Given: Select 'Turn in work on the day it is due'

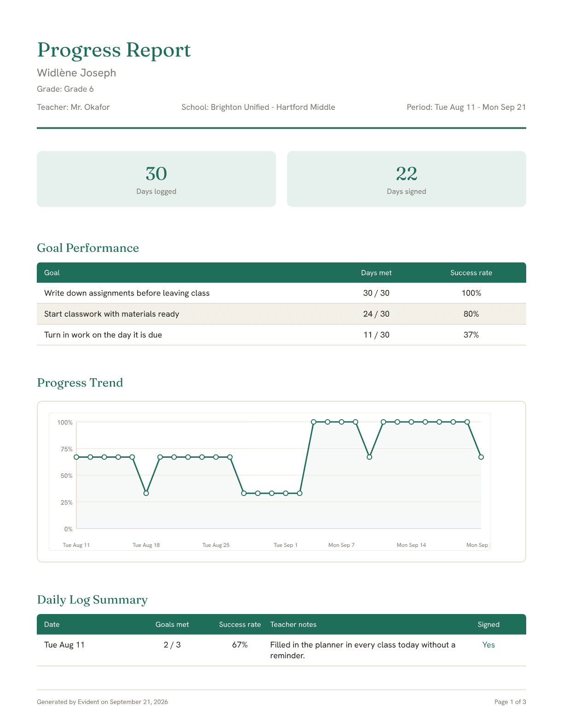Looking at the screenshot, I should (x=103, y=335).
